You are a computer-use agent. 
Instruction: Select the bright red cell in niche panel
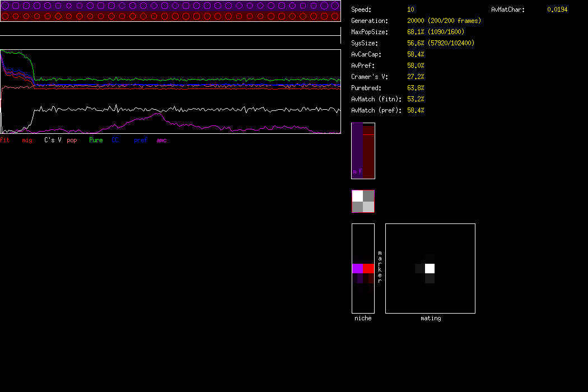(368, 269)
